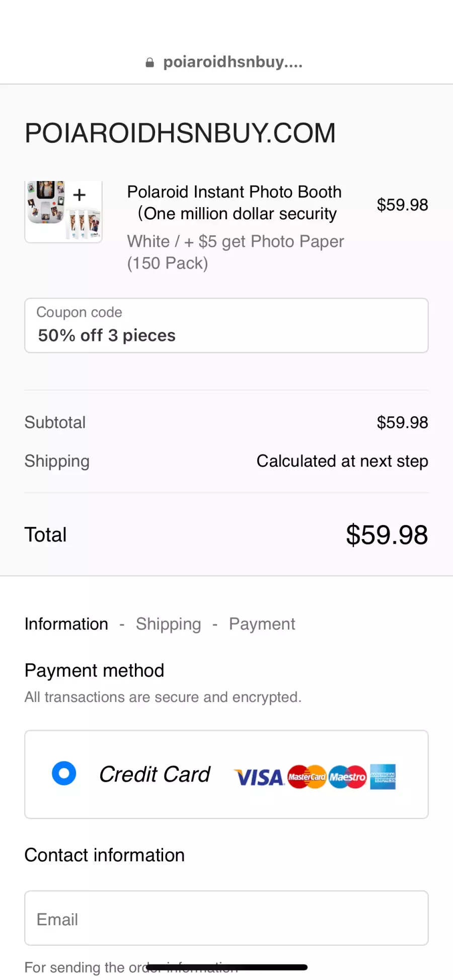Tap the home indicator bar at bottom
Screen dimensions: 453x980
[226, 967]
